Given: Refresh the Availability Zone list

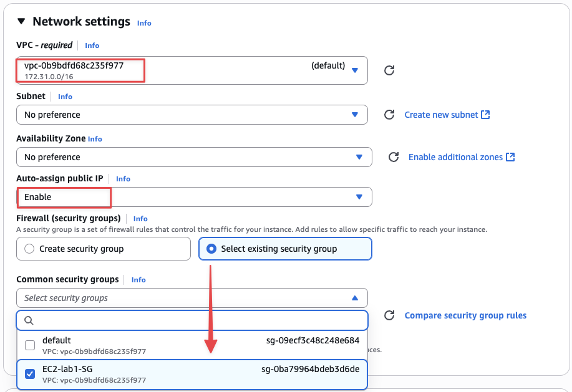Looking at the screenshot, I should pyautogui.click(x=393, y=157).
